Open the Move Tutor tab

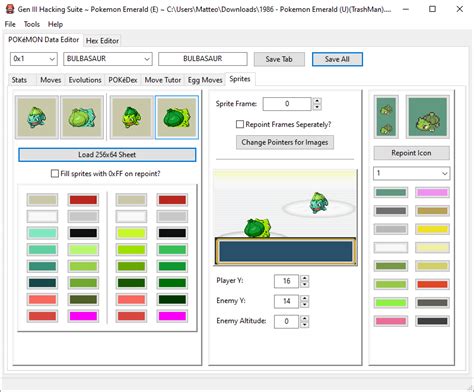(x=163, y=80)
